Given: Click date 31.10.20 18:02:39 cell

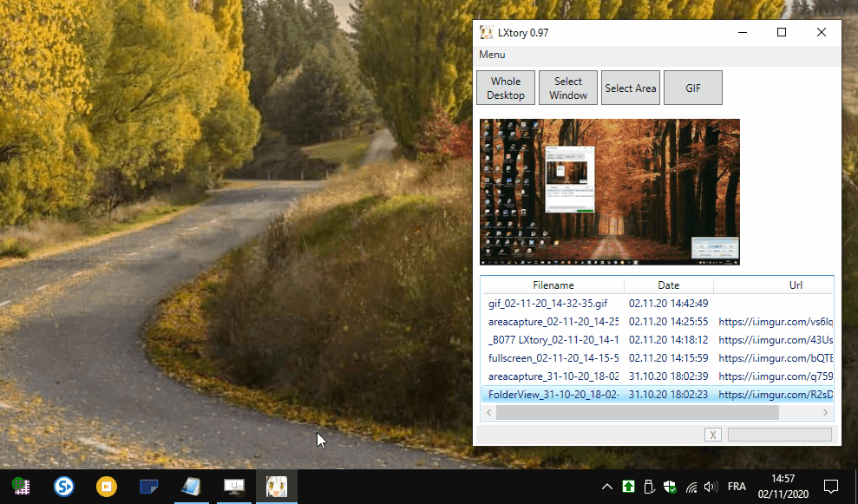Looking at the screenshot, I should click(x=668, y=376).
